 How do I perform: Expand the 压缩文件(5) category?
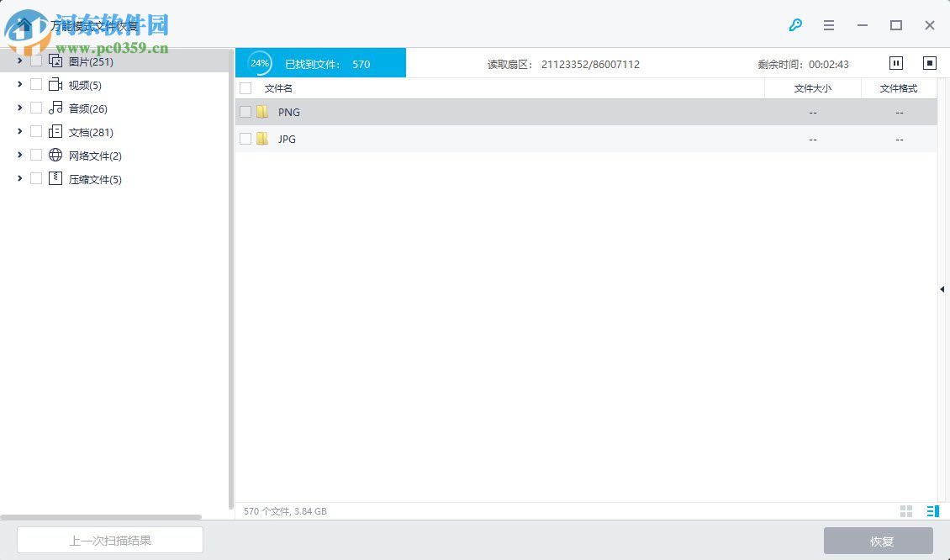[x=18, y=178]
